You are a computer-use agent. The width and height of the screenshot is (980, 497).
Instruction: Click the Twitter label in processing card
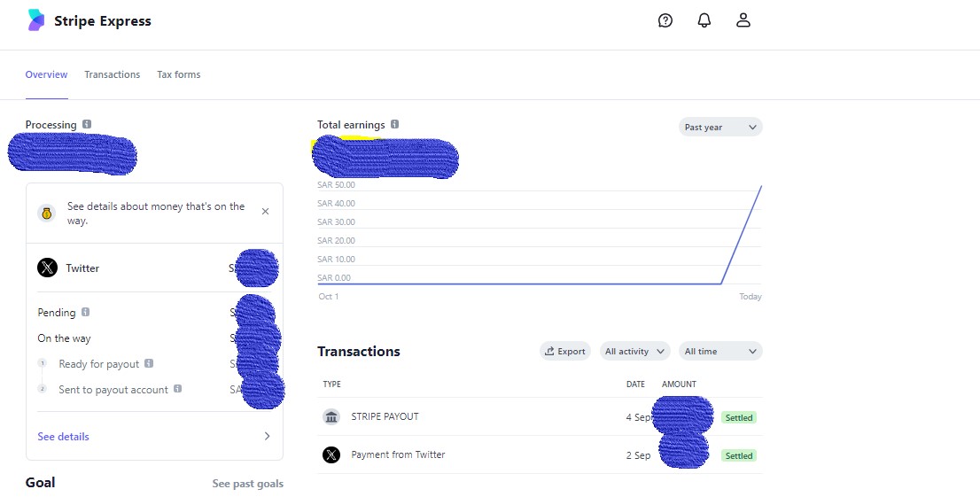pos(82,268)
